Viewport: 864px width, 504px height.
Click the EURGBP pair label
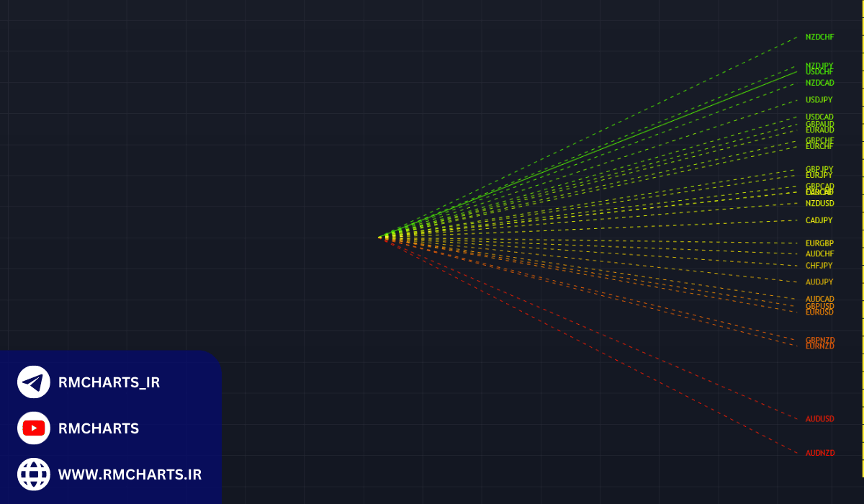tap(819, 243)
